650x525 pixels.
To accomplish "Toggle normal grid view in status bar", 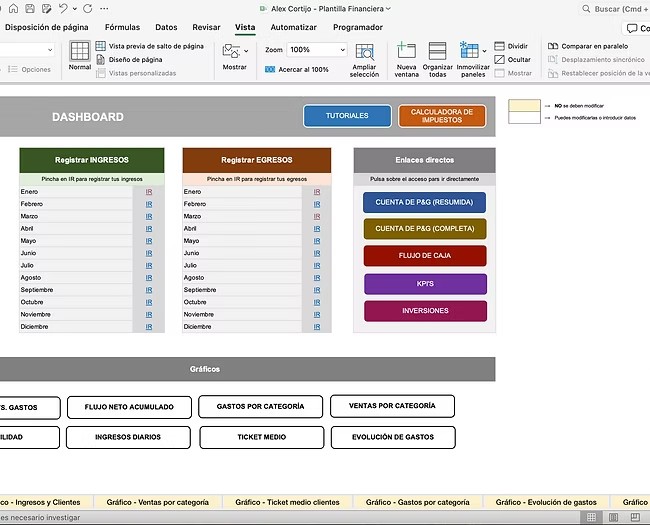I will click(x=592, y=517).
